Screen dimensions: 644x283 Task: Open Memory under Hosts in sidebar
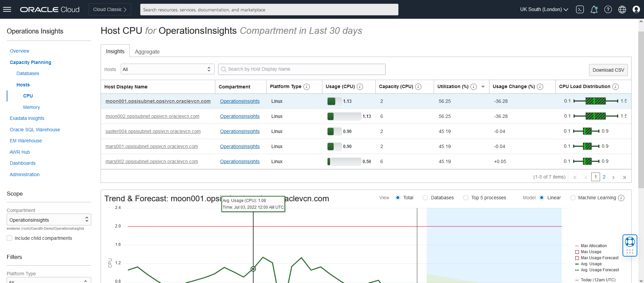pos(32,107)
